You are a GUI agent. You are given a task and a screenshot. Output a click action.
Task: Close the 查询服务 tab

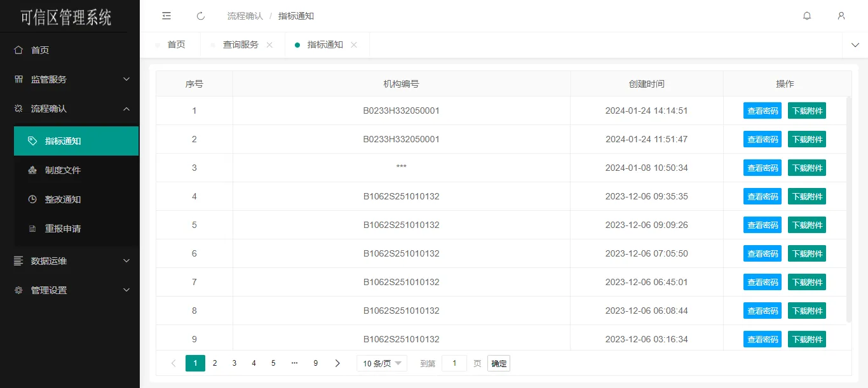coord(269,45)
